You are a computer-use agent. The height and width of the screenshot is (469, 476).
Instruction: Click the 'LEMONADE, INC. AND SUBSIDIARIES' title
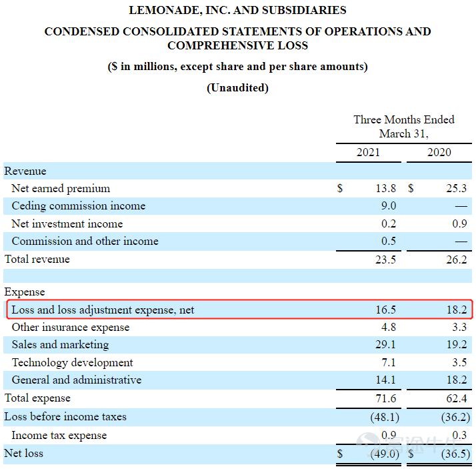click(237, 10)
